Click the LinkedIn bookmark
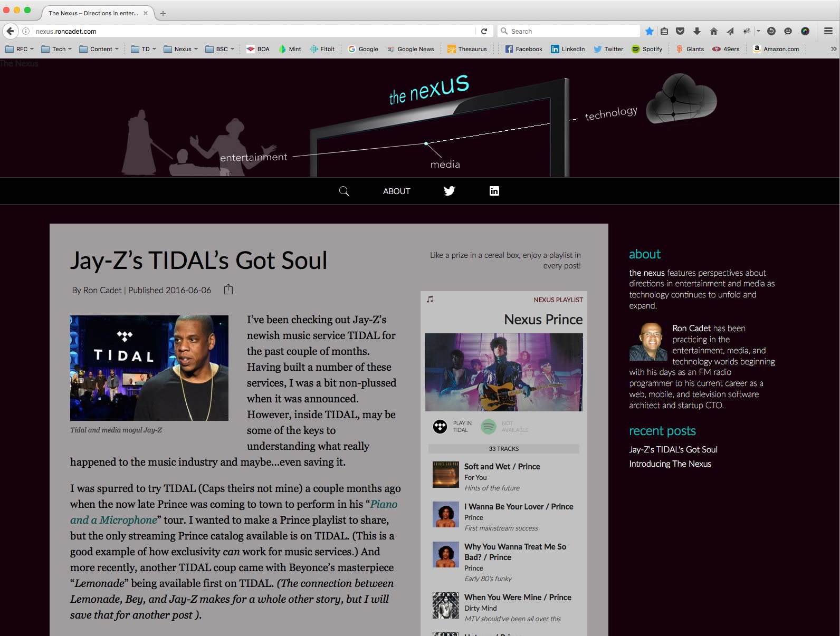Image resolution: width=840 pixels, height=636 pixels. click(x=568, y=49)
